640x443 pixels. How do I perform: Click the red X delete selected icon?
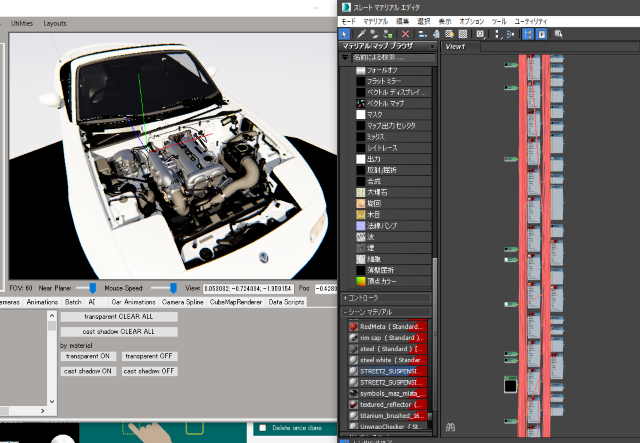406,34
